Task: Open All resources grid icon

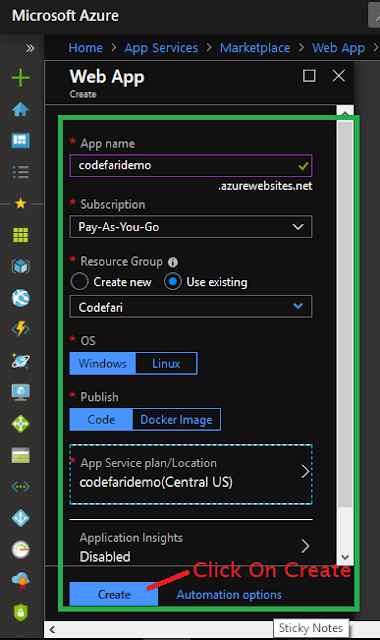Action: pos(20,235)
